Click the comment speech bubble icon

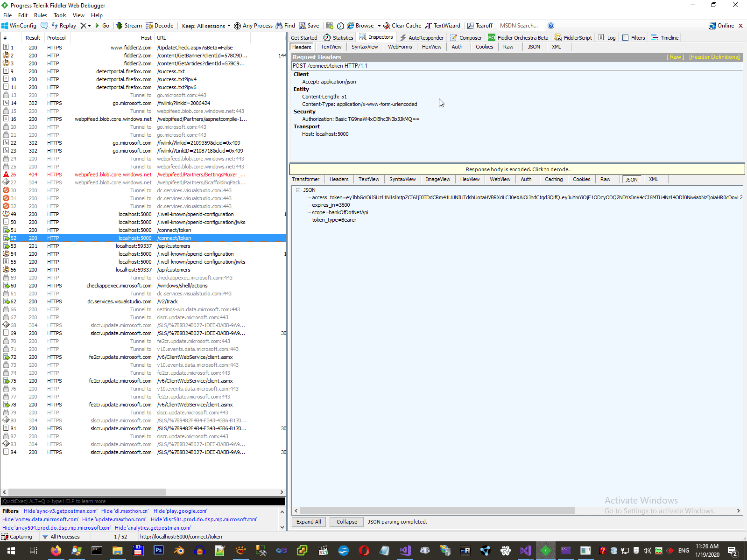pos(44,26)
